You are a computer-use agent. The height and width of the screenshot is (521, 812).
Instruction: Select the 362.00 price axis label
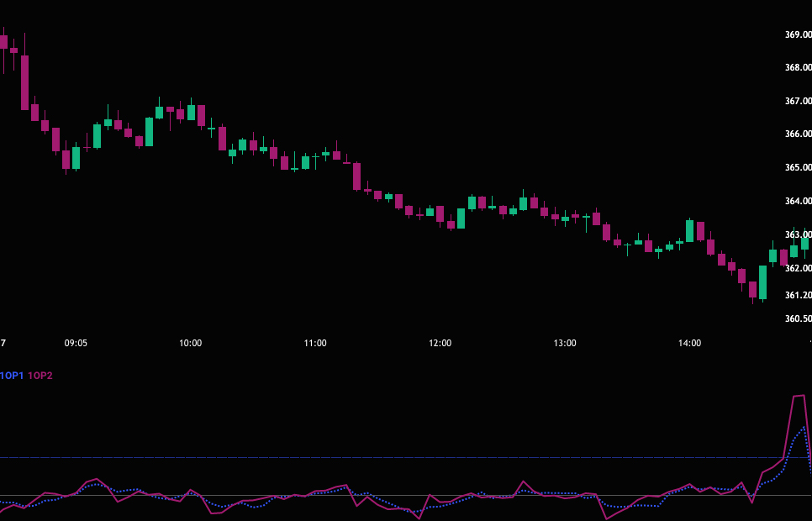[x=799, y=268]
